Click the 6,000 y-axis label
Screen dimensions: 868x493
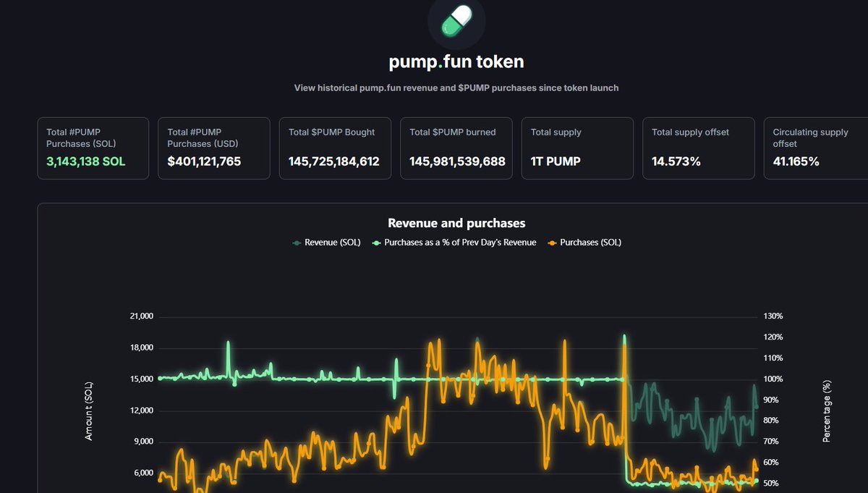click(142, 473)
